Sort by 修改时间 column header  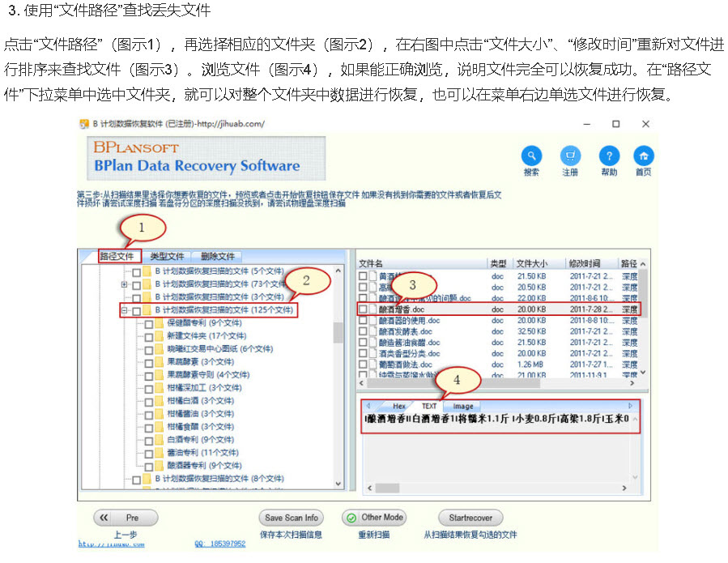click(x=585, y=264)
